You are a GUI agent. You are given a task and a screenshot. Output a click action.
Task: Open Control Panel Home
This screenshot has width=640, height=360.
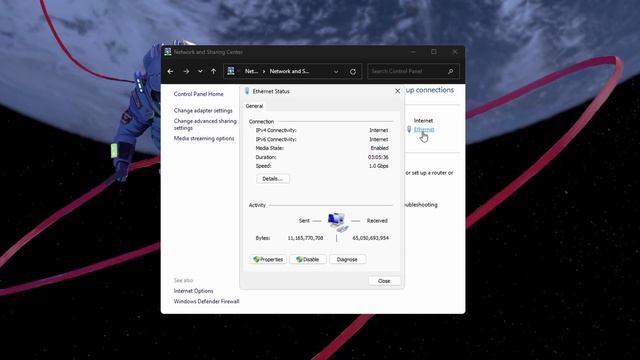(199, 94)
